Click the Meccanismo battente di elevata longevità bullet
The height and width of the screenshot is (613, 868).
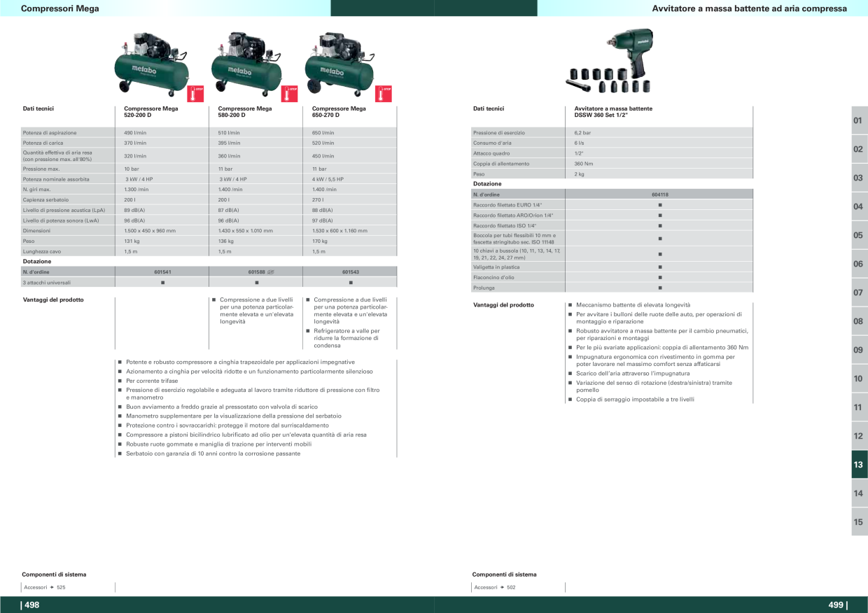(633, 305)
